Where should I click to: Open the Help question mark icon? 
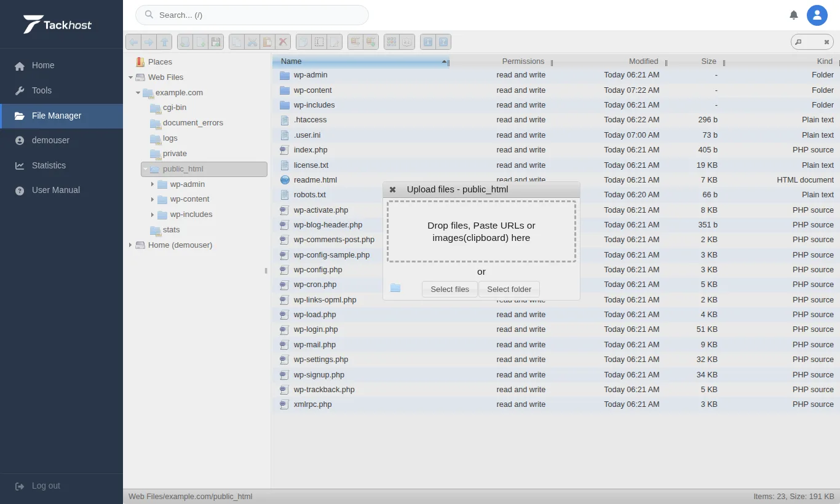(443, 42)
